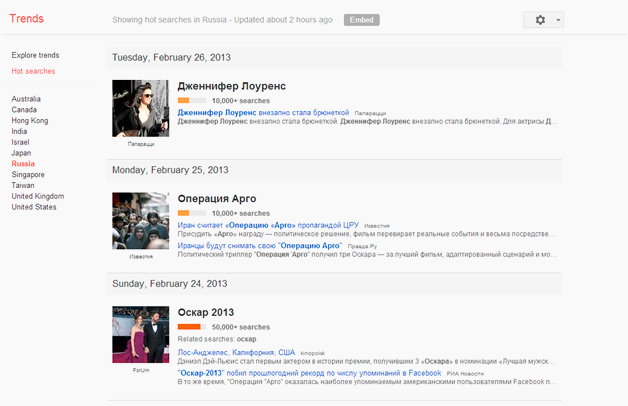Image resolution: width=628 pixels, height=406 pixels.
Task: Open the Оскар 2013 thumbnail image
Action: (141, 334)
